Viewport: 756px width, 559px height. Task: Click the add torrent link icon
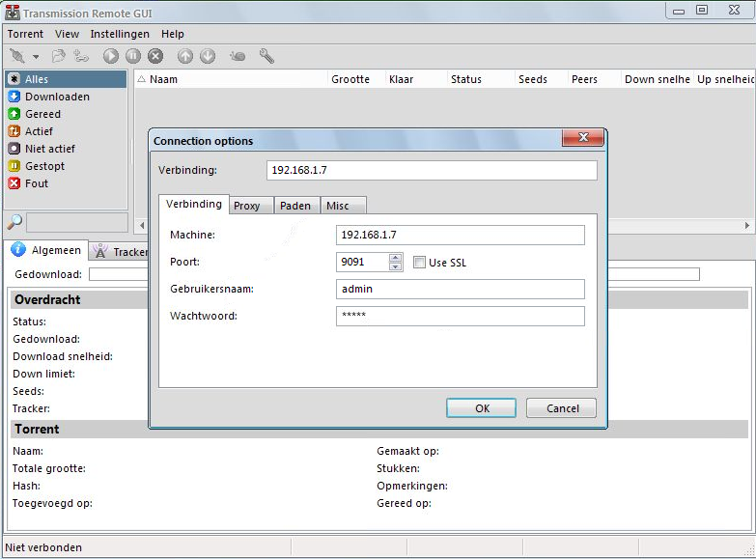pyautogui.click(x=80, y=56)
